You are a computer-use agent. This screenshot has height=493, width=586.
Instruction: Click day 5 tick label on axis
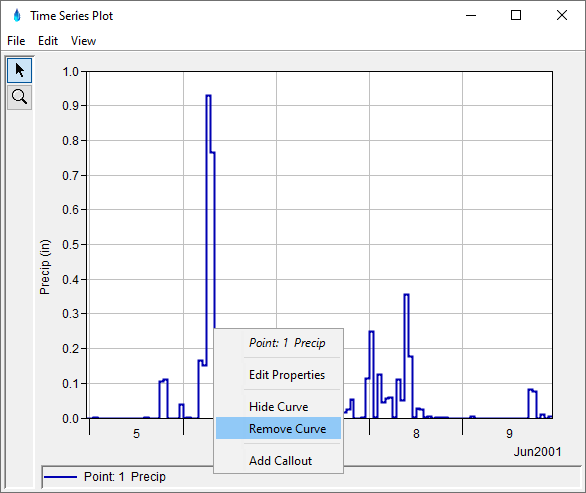136,434
